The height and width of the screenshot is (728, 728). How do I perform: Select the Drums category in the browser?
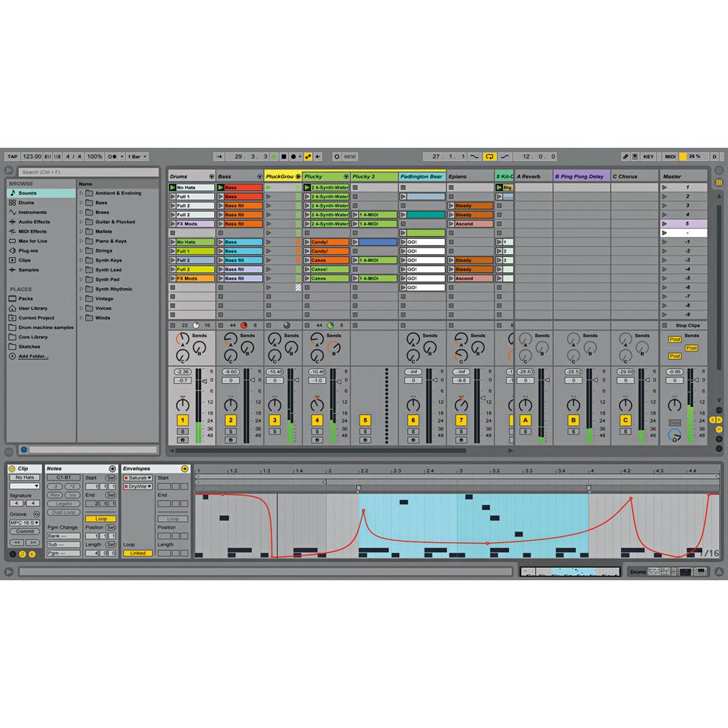pyautogui.click(x=27, y=202)
